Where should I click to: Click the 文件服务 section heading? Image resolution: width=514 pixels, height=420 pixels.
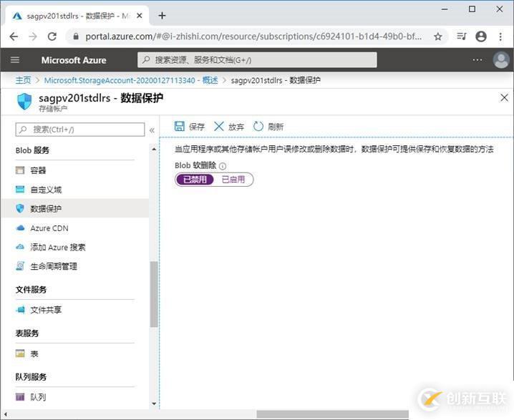click(31, 290)
